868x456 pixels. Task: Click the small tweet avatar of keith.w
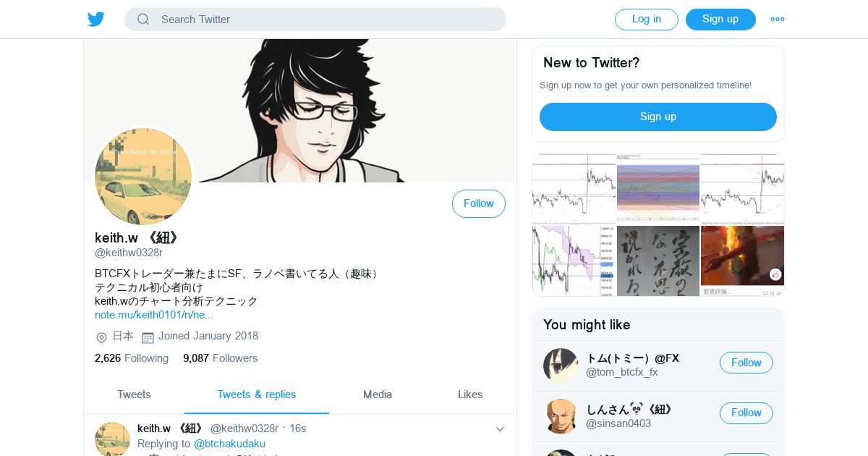pyautogui.click(x=112, y=439)
